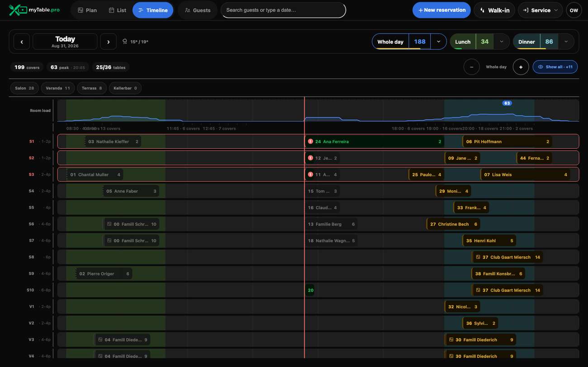Click peak 63 badge on room load graph
Image resolution: width=588 pixels, height=367 pixels.
(507, 103)
